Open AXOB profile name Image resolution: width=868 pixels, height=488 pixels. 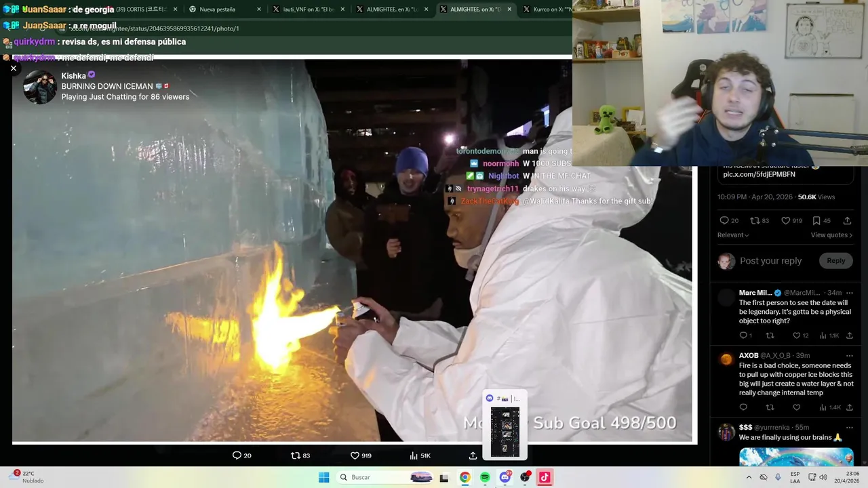(749, 355)
